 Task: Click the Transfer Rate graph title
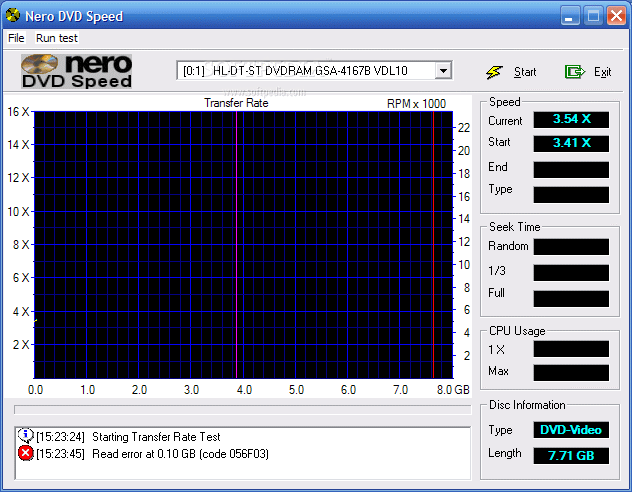click(x=236, y=103)
